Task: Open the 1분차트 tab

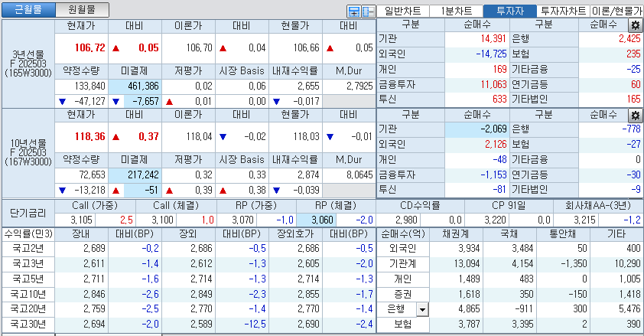Action: click(457, 11)
